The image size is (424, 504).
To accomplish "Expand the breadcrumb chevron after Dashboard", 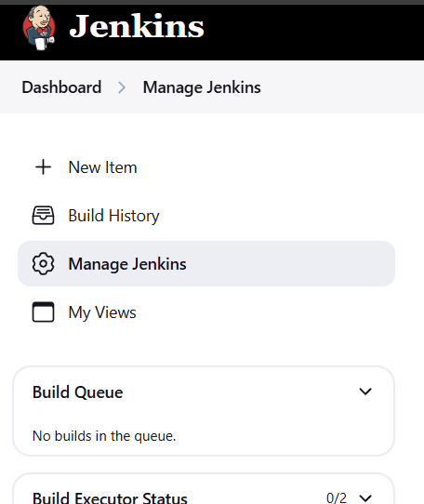I will tap(122, 87).
